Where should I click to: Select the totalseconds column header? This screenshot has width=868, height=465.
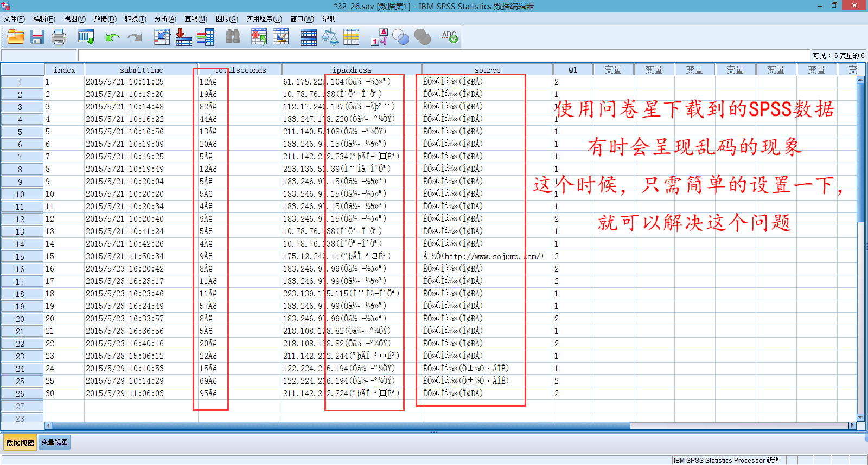(240, 69)
